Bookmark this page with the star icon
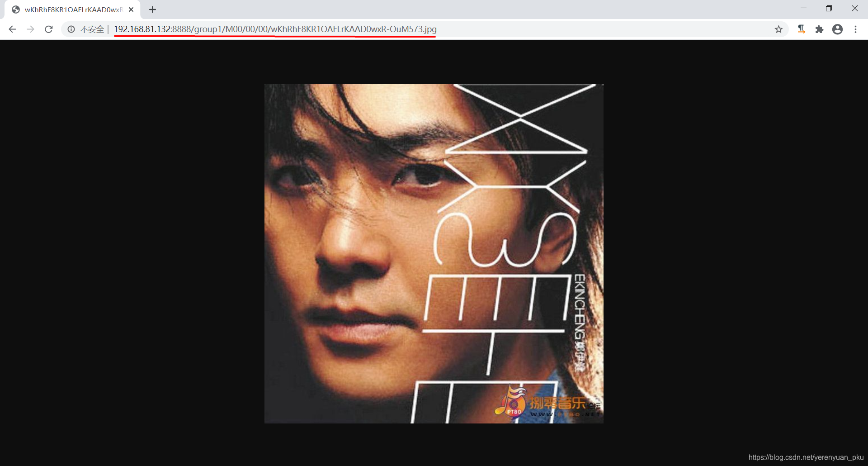This screenshot has height=466, width=868. click(778, 29)
